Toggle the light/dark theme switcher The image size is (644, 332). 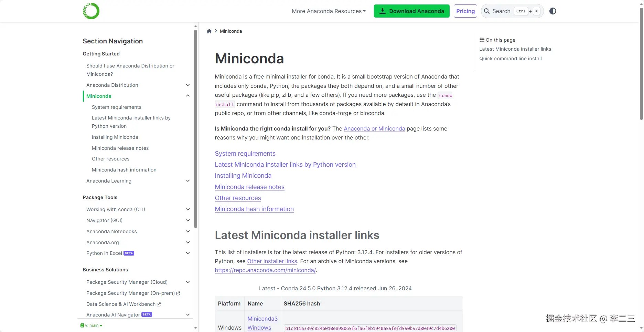point(553,11)
